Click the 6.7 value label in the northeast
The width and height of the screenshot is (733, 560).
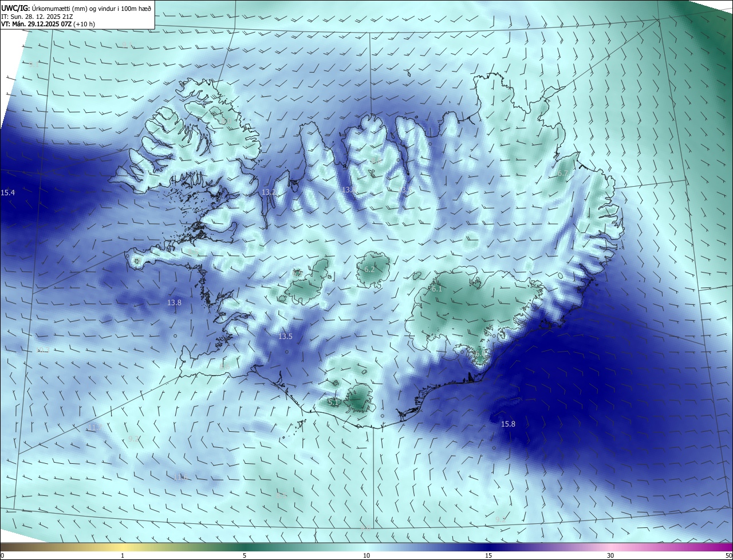pyautogui.click(x=563, y=173)
